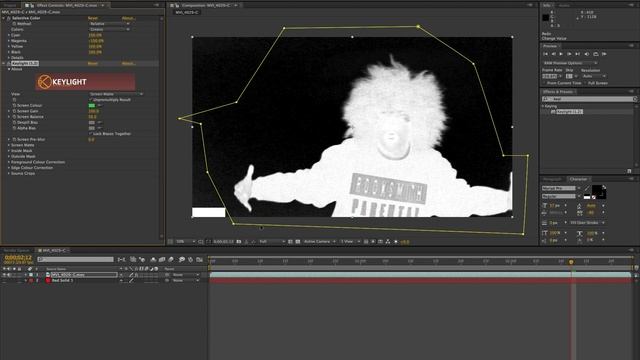Use the Alpha Bias eyedropper
This screenshot has width=640, height=360.
99,128
